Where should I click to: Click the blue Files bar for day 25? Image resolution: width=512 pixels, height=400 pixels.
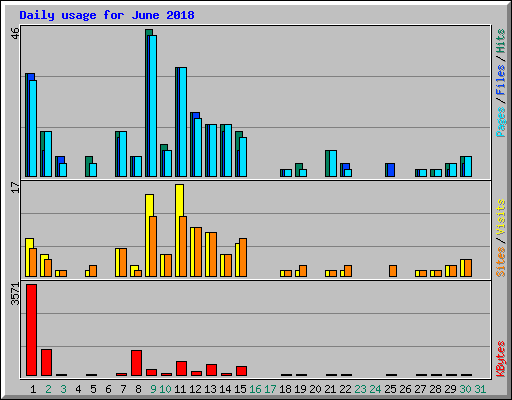390,170
